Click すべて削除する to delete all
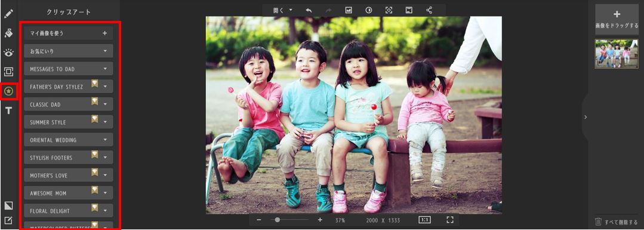 [621, 222]
